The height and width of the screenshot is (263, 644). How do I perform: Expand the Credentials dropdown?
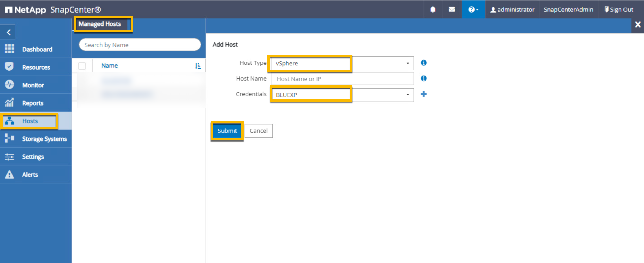pyautogui.click(x=407, y=95)
